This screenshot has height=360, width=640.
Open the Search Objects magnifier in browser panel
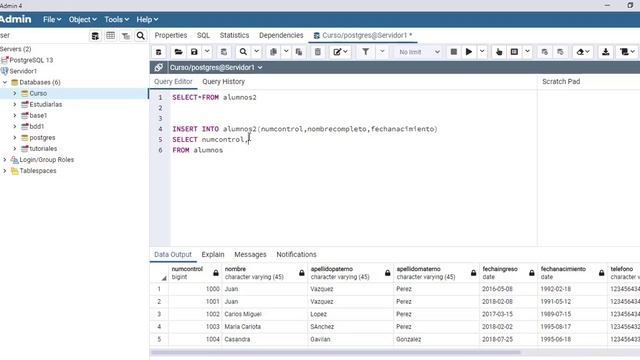[140, 36]
